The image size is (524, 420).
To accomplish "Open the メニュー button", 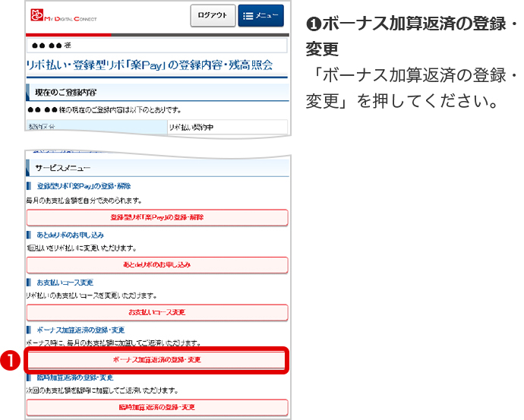I will point(260,16).
